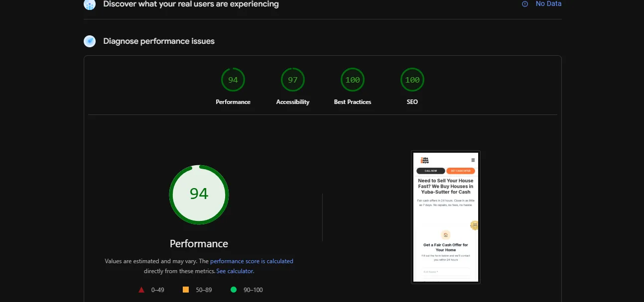Click the hamburger menu in page preview

click(473, 160)
